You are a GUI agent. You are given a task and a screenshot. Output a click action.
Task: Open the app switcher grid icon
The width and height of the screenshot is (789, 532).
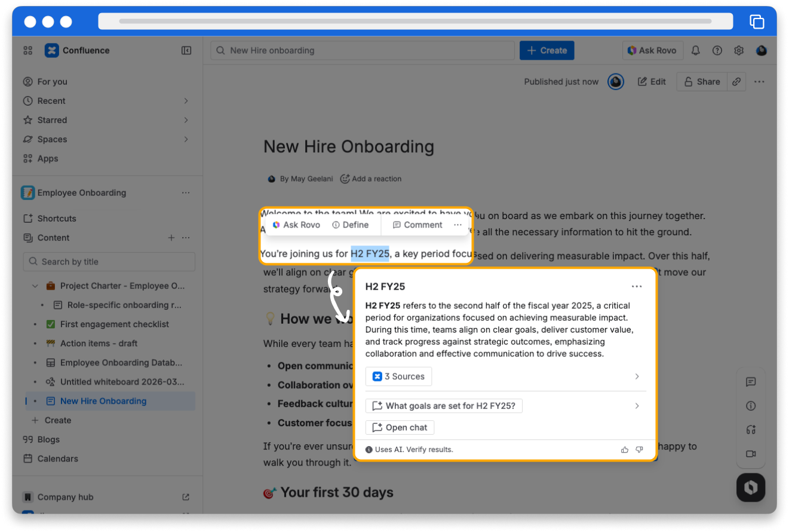pyautogui.click(x=27, y=51)
